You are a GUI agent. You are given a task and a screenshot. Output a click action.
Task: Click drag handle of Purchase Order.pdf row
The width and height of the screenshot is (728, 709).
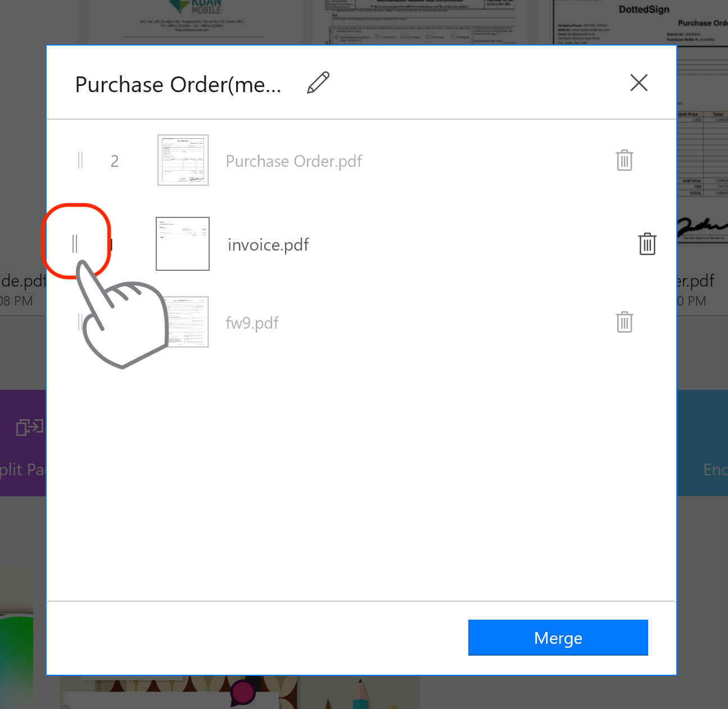[x=80, y=161]
